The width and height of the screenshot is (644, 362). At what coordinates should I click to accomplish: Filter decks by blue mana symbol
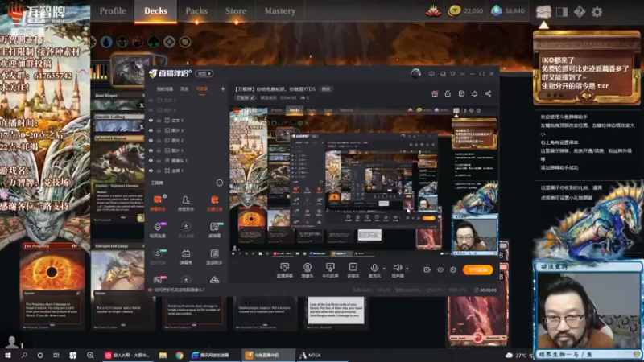106,42
